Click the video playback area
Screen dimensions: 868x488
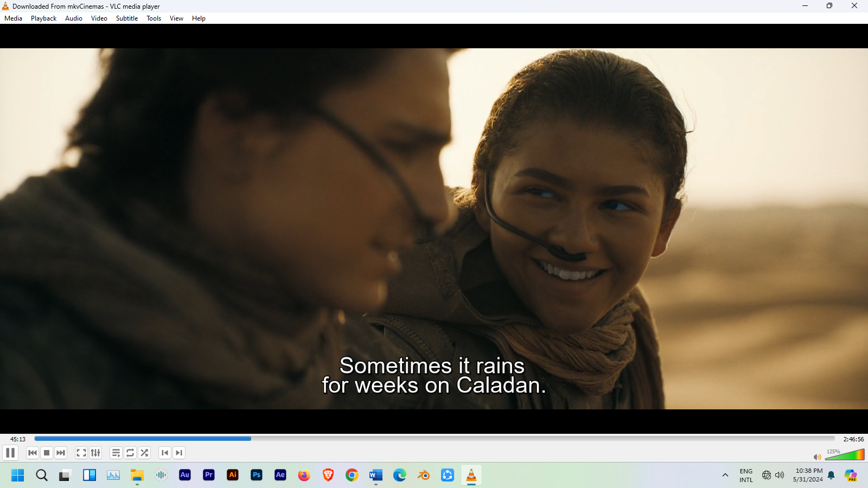pyautogui.click(x=434, y=228)
